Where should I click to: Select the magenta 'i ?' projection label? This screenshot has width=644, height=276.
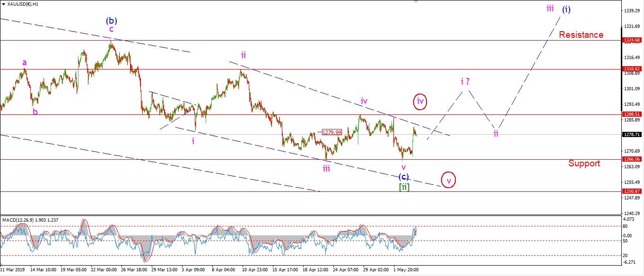[x=464, y=81]
